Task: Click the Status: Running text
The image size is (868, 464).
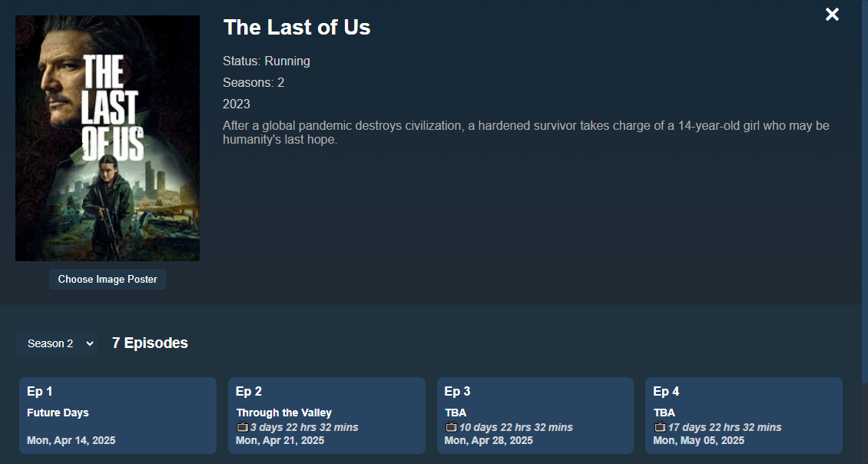Action: 267,61
